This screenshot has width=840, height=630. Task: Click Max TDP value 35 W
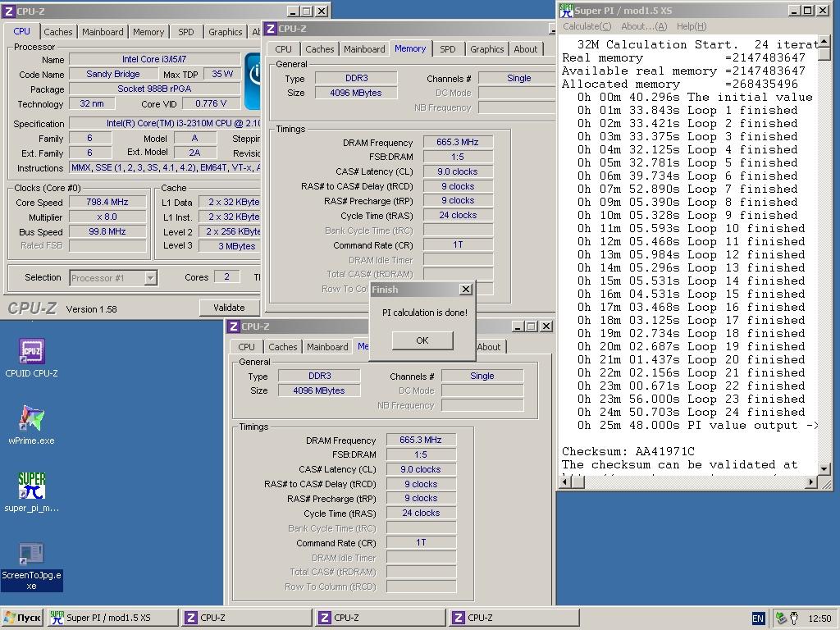coord(221,74)
